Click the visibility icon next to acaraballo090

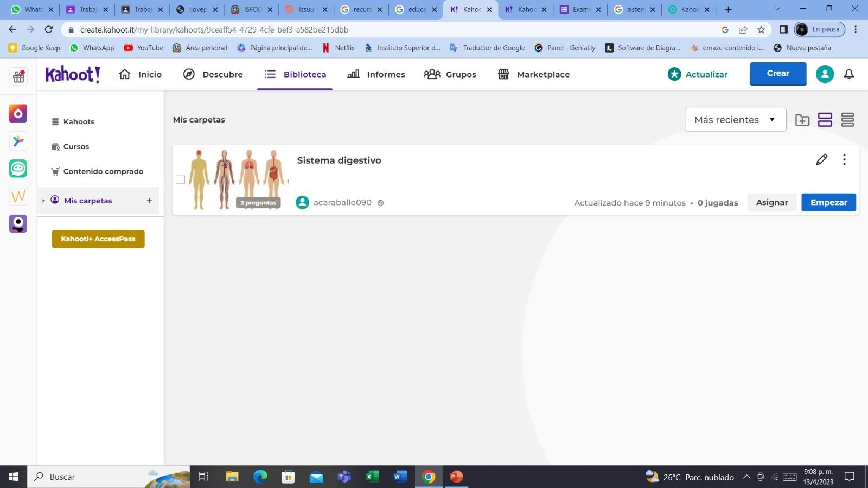[x=381, y=203]
